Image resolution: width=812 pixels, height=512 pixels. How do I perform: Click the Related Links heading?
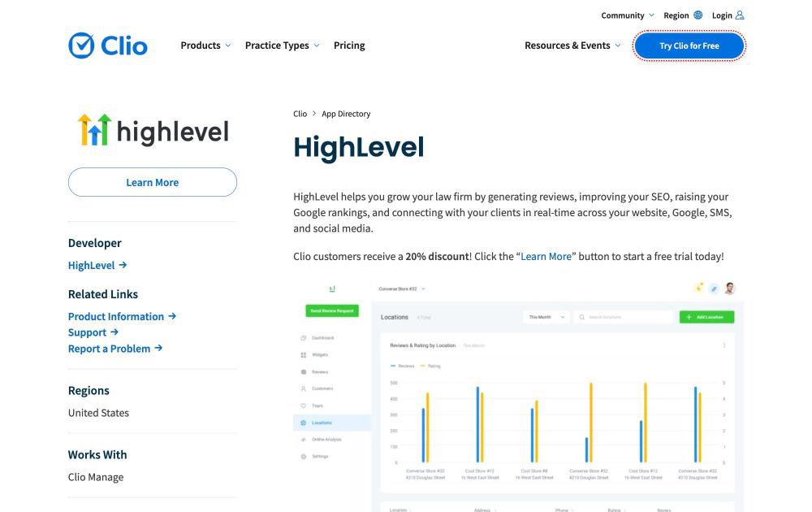[x=103, y=294]
